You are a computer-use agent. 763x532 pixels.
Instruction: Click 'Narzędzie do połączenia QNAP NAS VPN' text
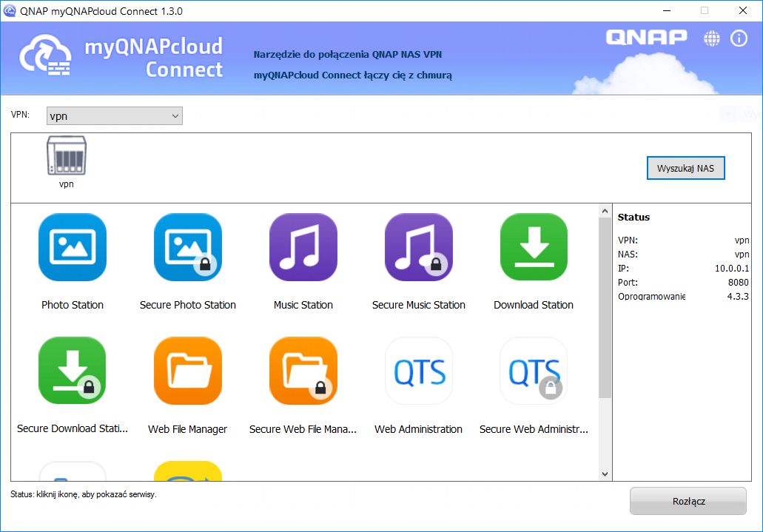(x=347, y=55)
